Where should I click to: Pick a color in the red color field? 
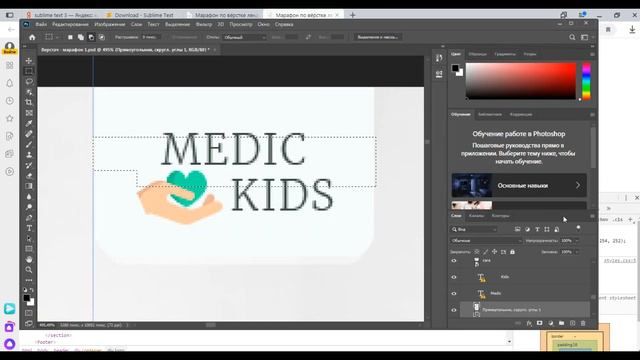(521, 81)
